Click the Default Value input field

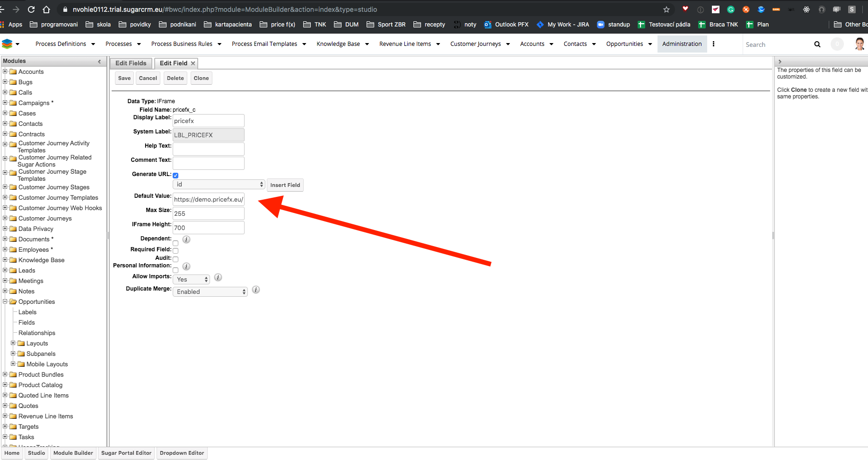208,199
